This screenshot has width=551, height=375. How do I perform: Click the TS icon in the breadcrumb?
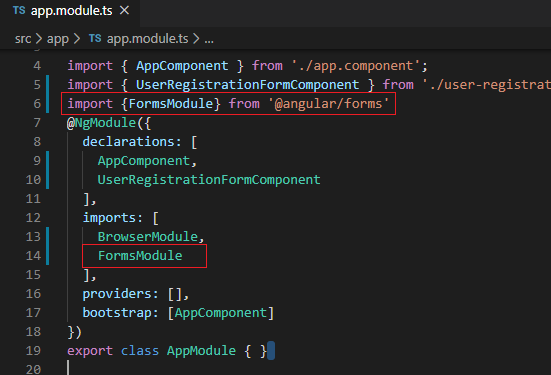pyautogui.click(x=95, y=38)
